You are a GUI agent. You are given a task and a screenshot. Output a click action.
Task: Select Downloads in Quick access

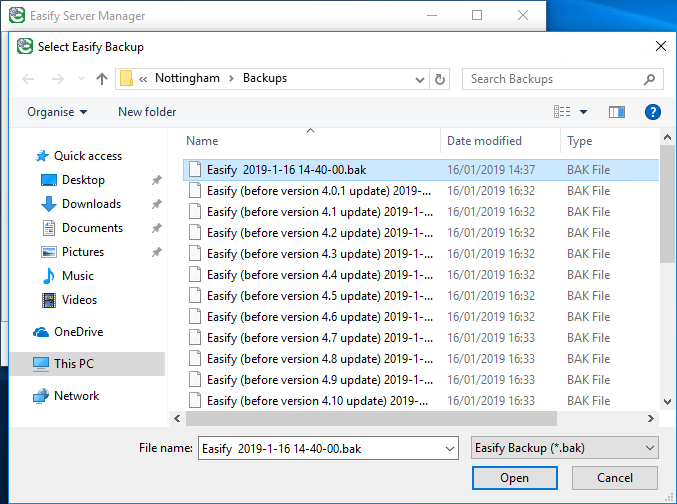pos(91,204)
